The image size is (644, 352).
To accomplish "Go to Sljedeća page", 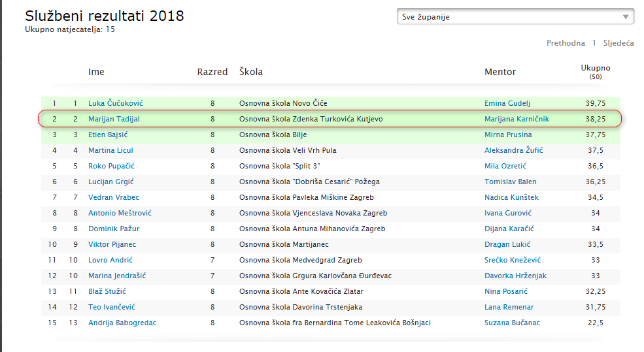I will 618,43.
